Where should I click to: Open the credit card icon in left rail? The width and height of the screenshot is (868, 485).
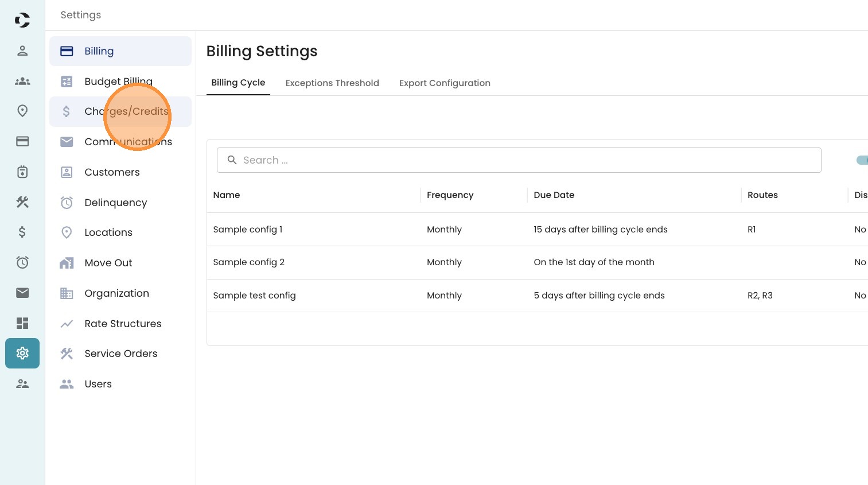[x=22, y=141]
